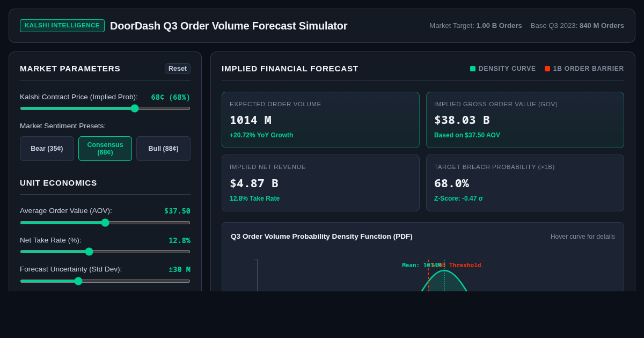This screenshot has width=644, height=338.
Task: Click the Net Take Rate slider handle
Action: [89, 252]
